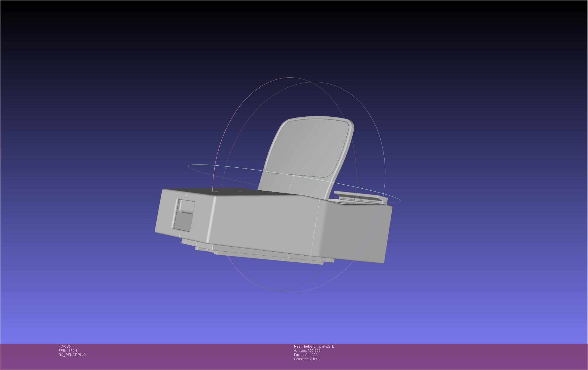Click the Selection info line
Screen dimensions: 588x370
click(x=307, y=359)
